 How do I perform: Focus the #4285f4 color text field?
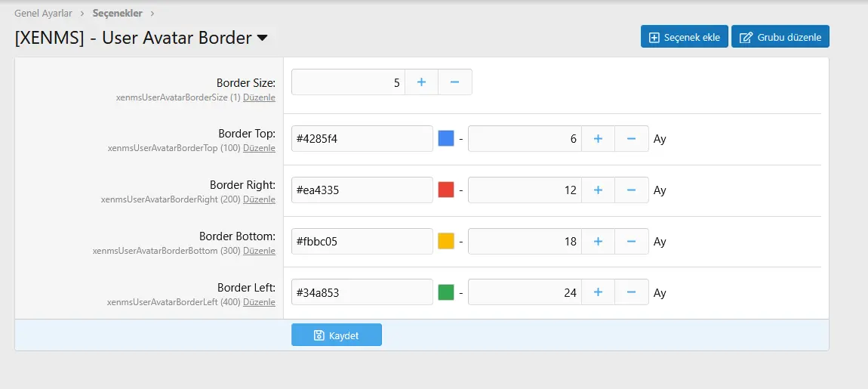coord(362,138)
